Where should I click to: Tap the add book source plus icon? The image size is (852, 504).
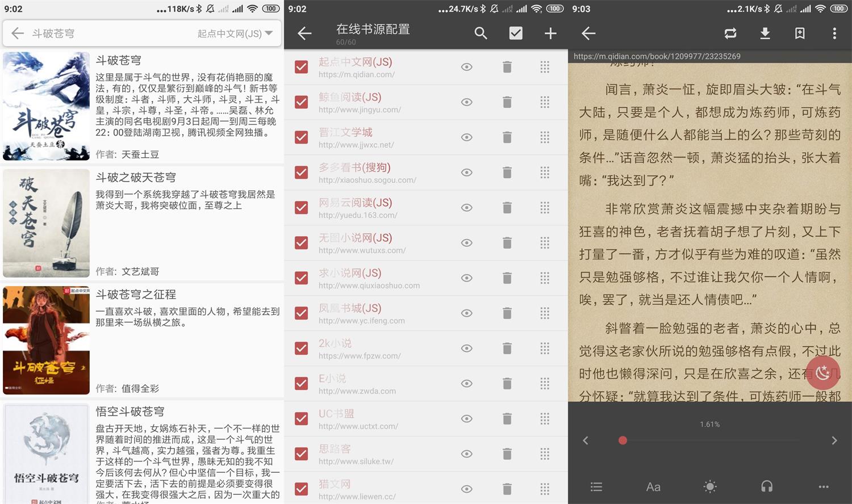tap(550, 33)
